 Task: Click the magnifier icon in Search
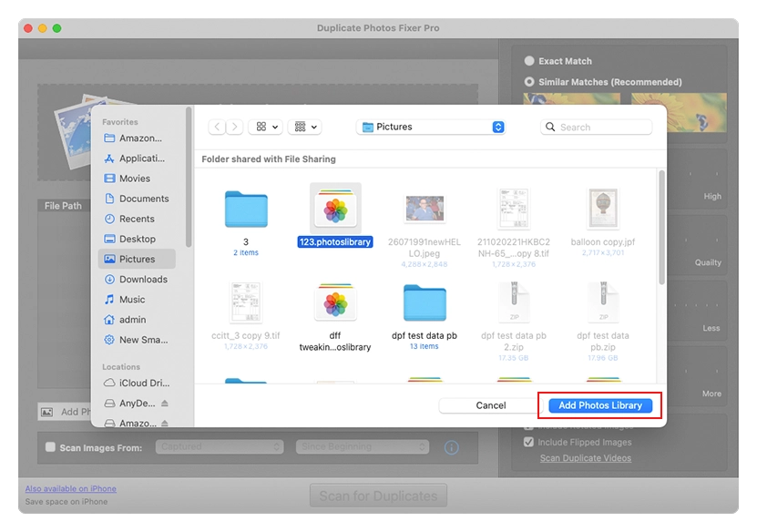pyautogui.click(x=550, y=127)
